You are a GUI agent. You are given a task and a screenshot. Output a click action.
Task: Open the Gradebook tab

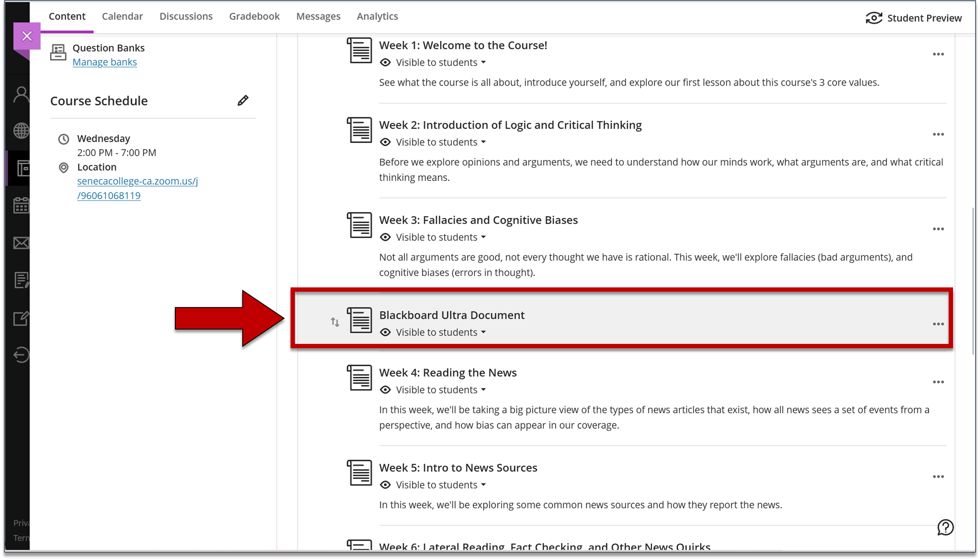click(x=254, y=16)
